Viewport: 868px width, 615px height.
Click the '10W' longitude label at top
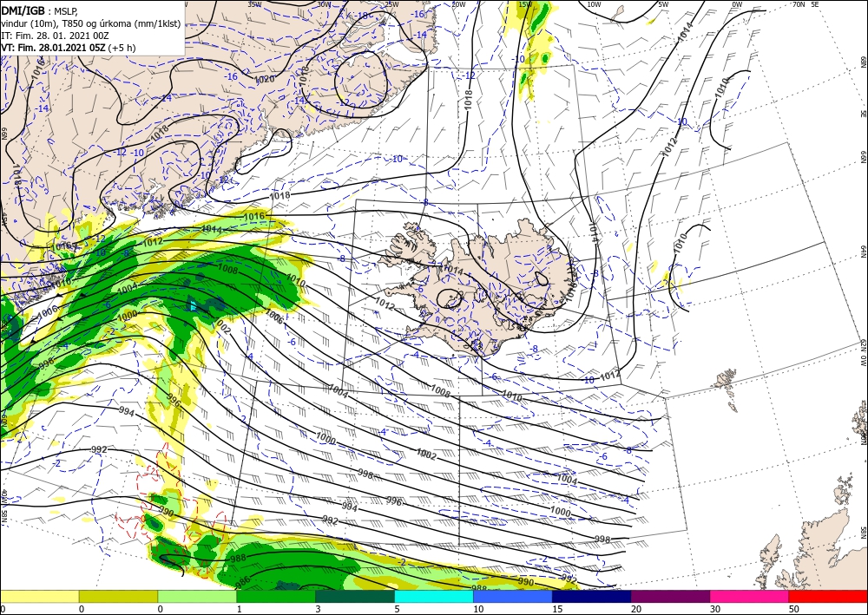[594, 4]
